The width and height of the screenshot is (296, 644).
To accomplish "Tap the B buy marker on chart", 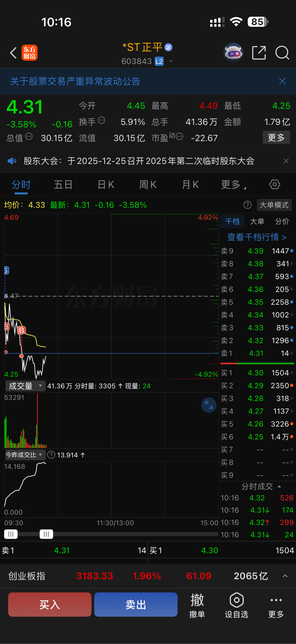I will click(22, 330).
